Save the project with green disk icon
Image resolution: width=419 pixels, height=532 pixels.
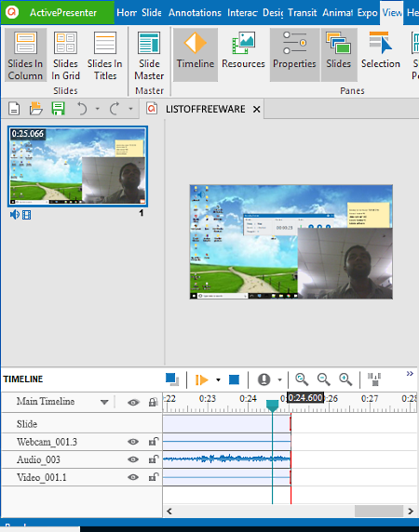[x=58, y=109]
